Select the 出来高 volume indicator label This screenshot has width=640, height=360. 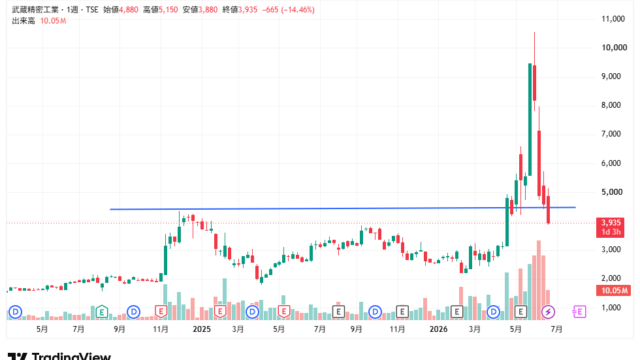click(23, 21)
